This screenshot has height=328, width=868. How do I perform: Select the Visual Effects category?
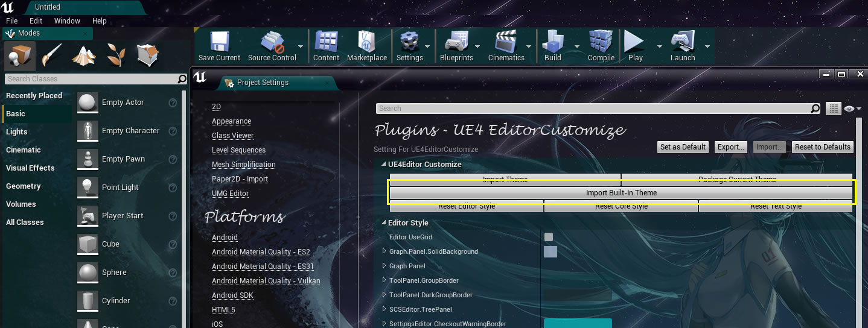pos(30,168)
